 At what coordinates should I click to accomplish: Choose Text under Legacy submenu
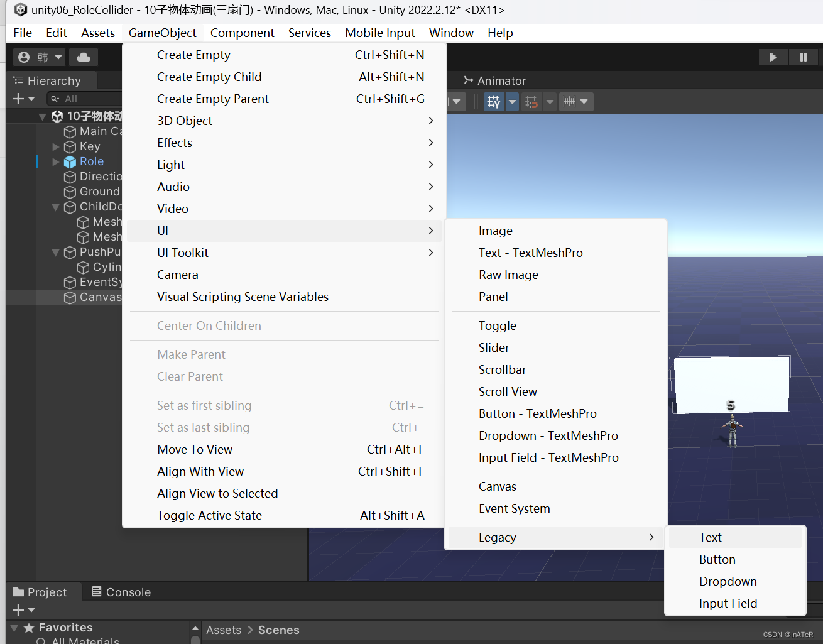[711, 537]
